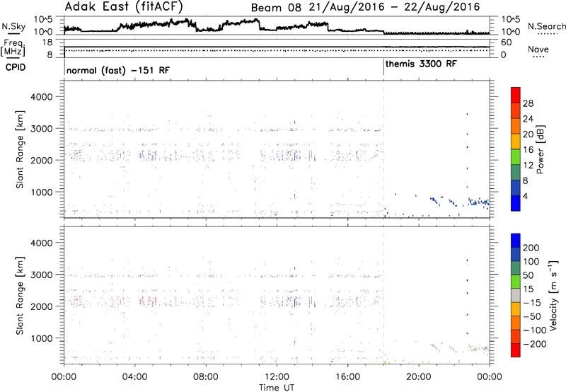Click the '16:00' time tick label
Screen dimensions: 566x392
tap(347, 377)
